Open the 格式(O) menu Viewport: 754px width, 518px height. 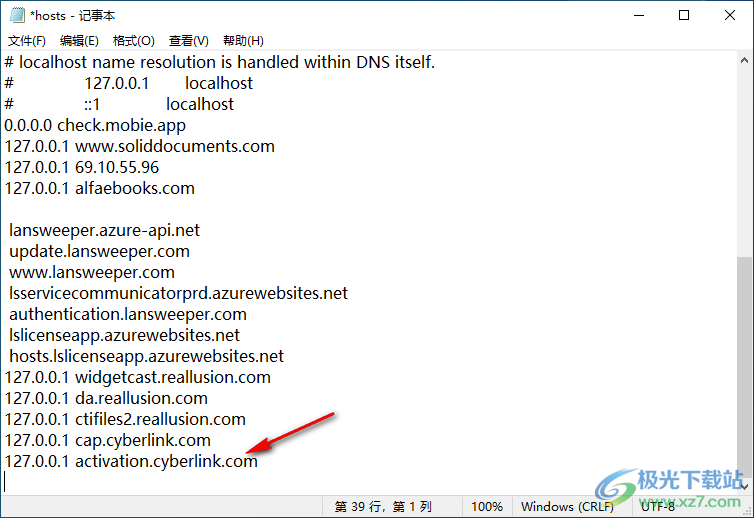134,41
